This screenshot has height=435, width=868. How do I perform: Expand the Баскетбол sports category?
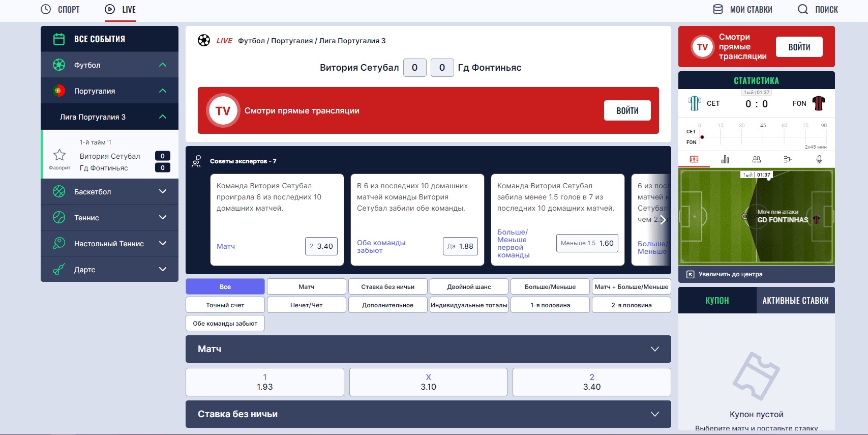(x=109, y=192)
